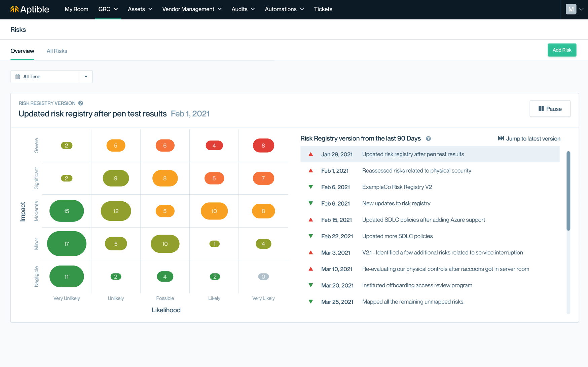Click the Add Risk button
588x367 pixels.
pyautogui.click(x=562, y=50)
